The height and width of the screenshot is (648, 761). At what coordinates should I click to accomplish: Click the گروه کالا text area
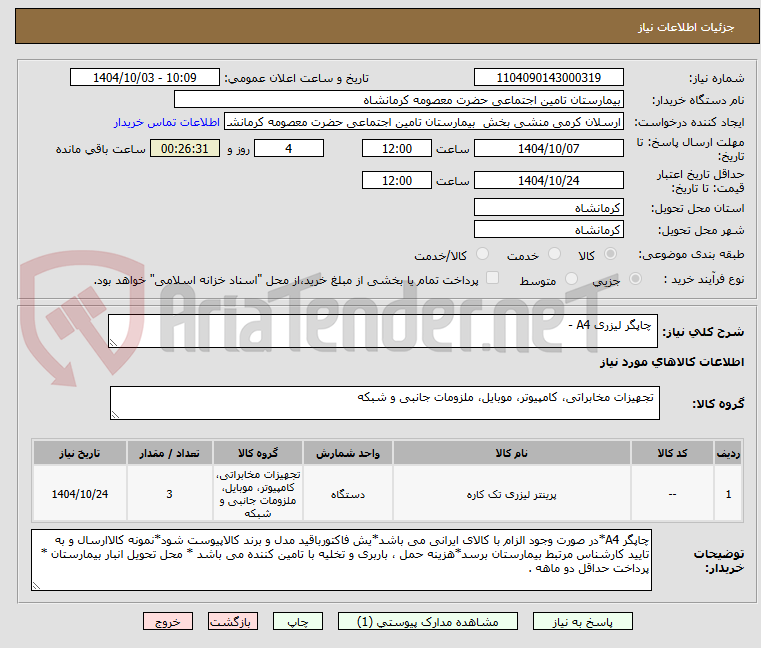coord(384,403)
